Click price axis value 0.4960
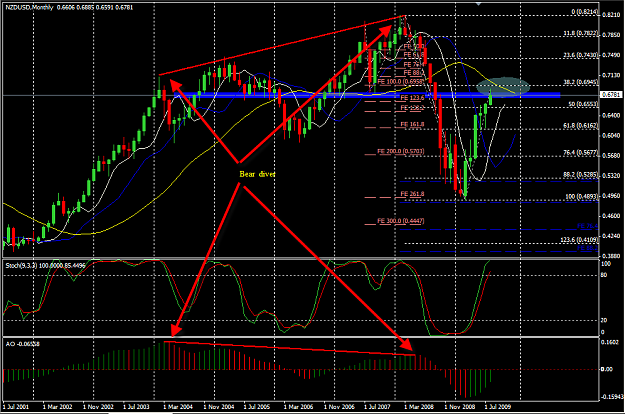Viewport: 625px width, 414px height. coord(611,196)
